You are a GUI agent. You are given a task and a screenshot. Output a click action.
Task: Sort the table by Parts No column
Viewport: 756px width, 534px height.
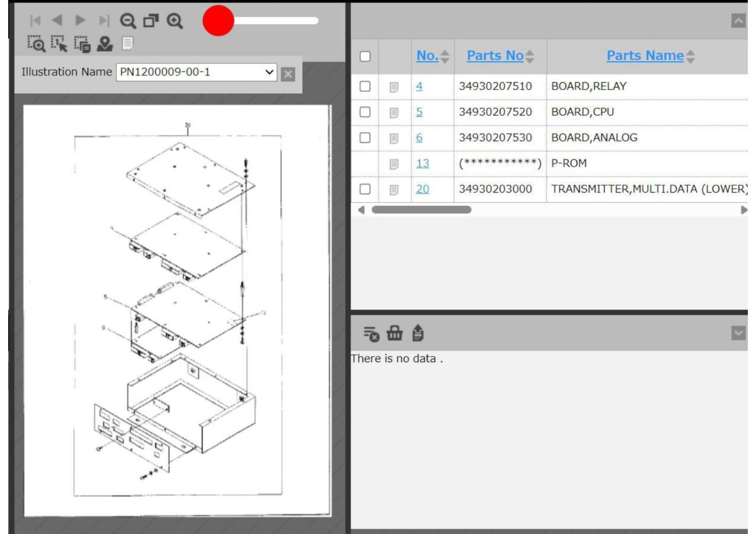[501, 56]
